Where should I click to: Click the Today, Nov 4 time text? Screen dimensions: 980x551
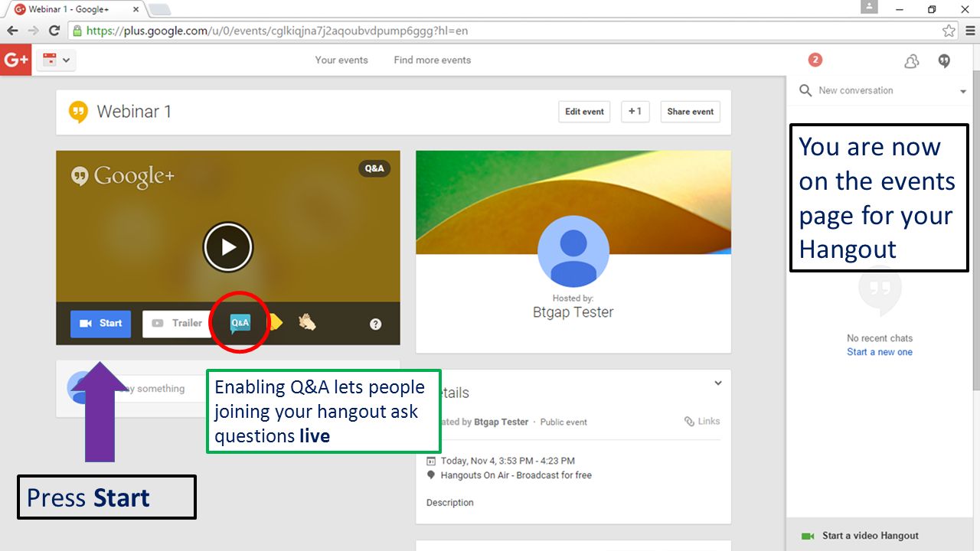(508, 461)
